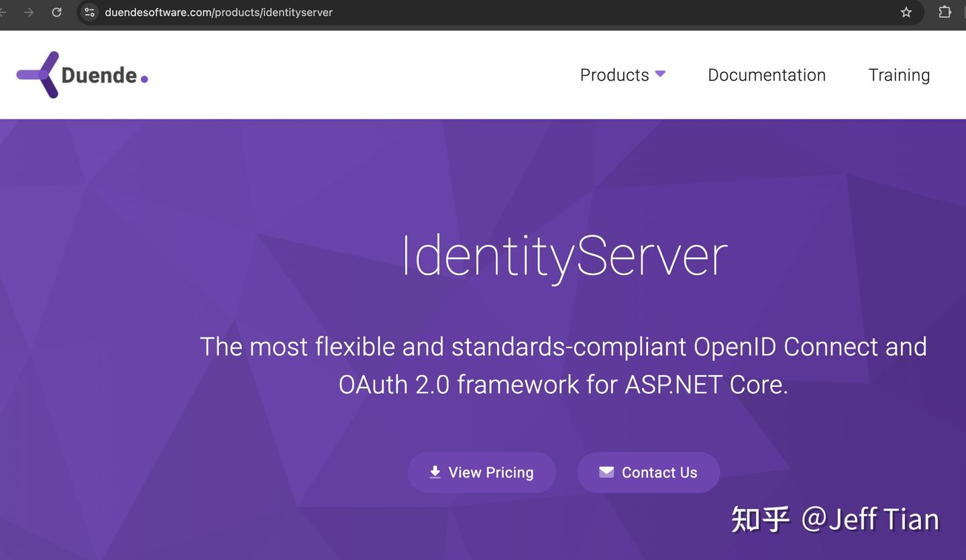Screen dimensions: 966x560
Task: Click the duendesoftware.com URL text
Action: (217, 12)
